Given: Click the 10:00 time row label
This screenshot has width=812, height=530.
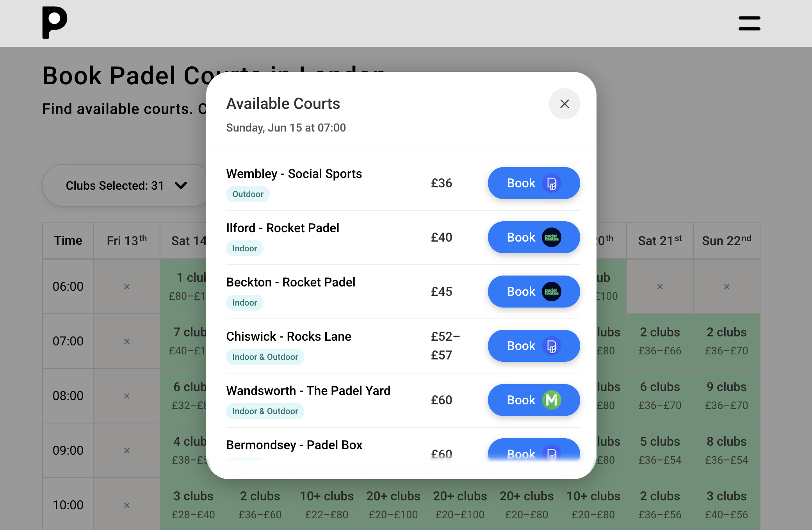Looking at the screenshot, I should 68,505.
